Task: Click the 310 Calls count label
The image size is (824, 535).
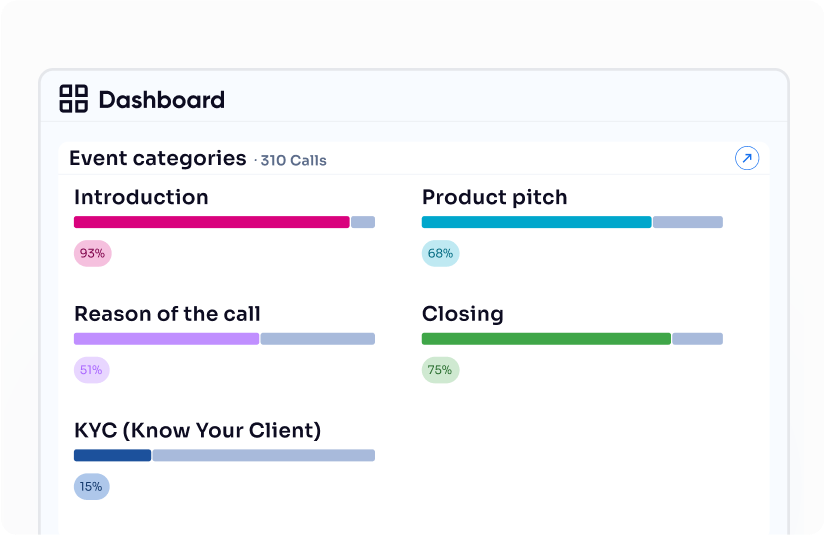Action: coord(292,160)
